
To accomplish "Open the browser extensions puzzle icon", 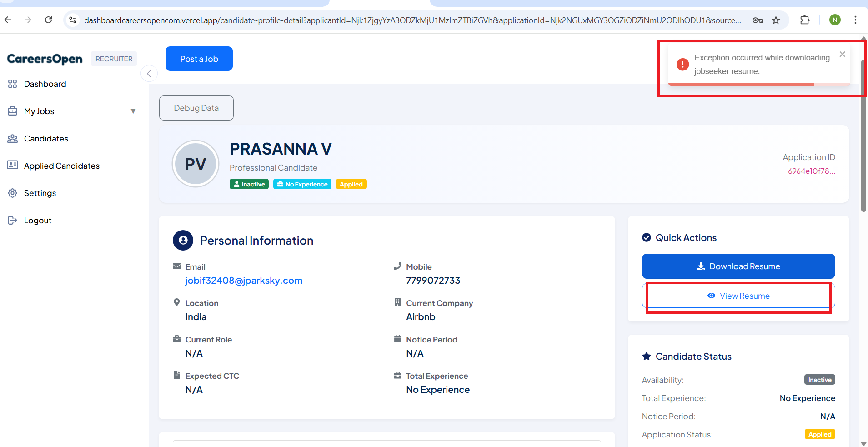I will click(x=805, y=20).
